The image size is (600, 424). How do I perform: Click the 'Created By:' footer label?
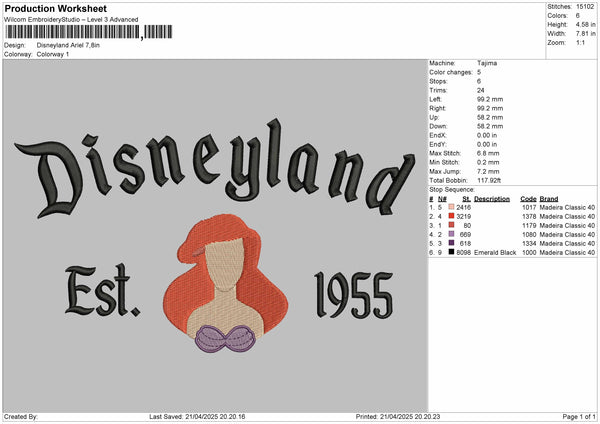21,417
